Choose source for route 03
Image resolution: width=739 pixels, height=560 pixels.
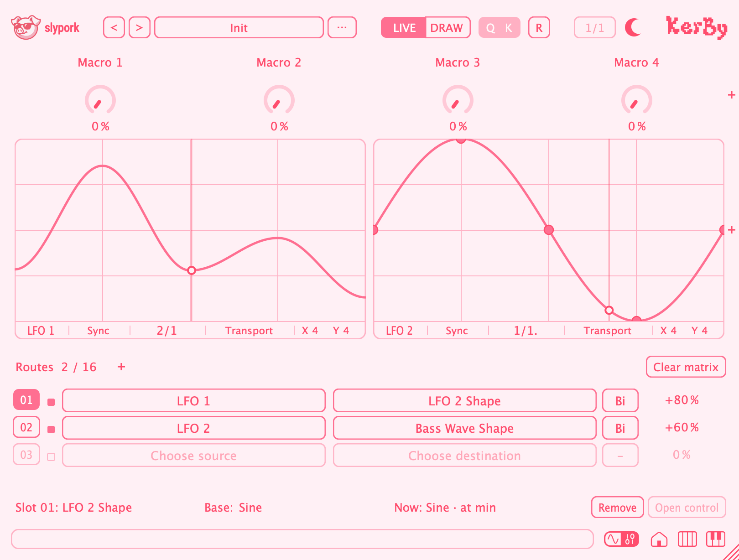(x=194, y=455)
